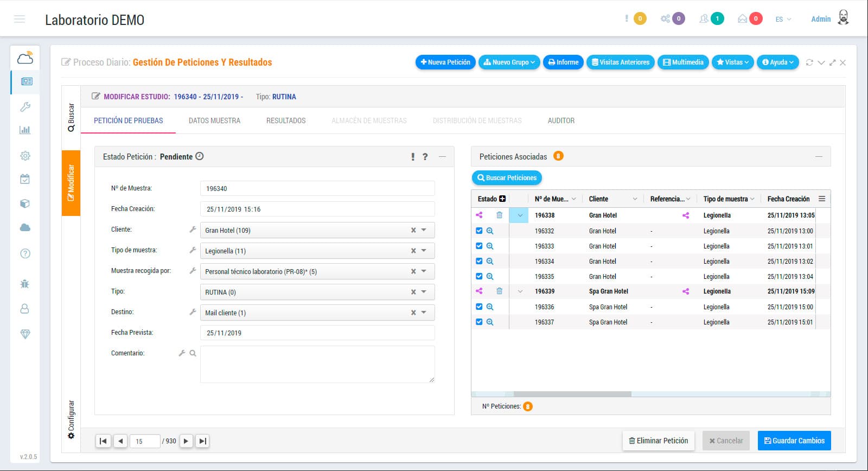This screenshot has width=868, height=471.
Task: Open the Multimedia button
Action: (x=683, y=62)
